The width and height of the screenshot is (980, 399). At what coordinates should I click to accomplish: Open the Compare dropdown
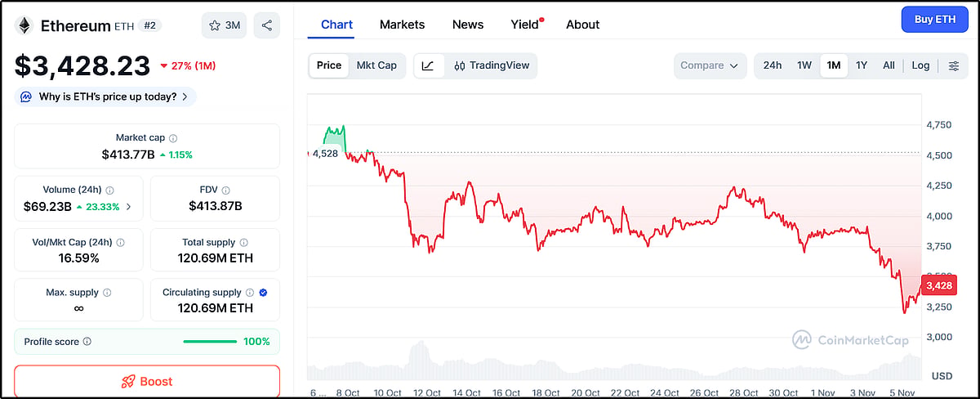pos(710,65)
